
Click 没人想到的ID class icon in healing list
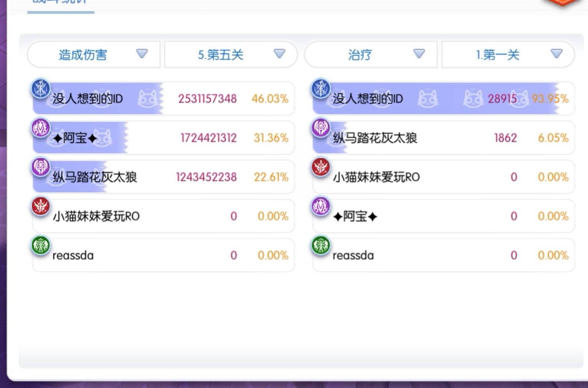(320, 89)
